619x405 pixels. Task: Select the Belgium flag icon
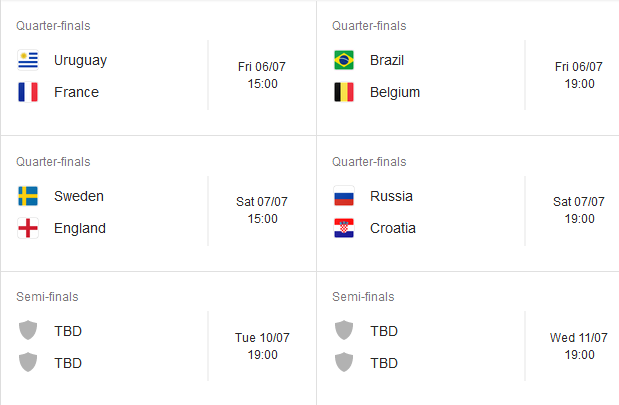click(x=344, y=92)
